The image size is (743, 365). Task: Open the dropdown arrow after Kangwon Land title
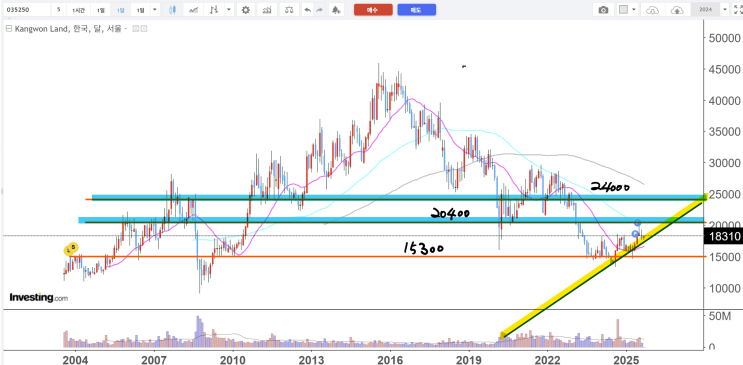tap(125, 29)
